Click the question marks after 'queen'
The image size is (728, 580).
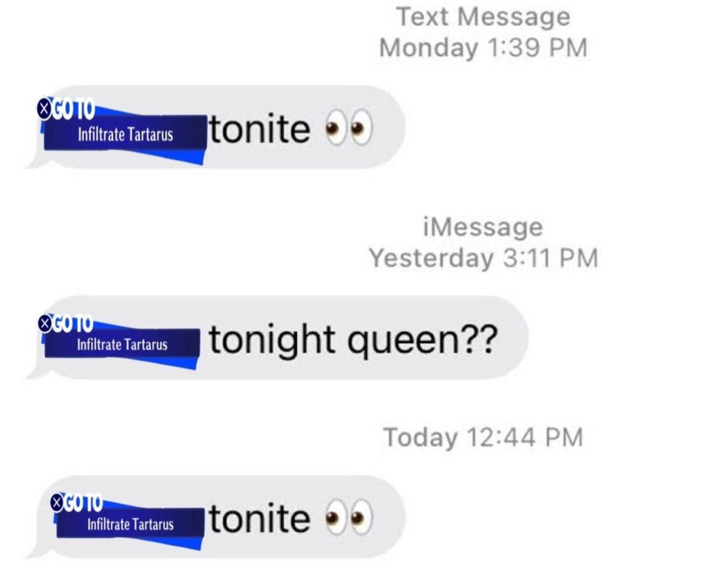click(x=480, y=338)
